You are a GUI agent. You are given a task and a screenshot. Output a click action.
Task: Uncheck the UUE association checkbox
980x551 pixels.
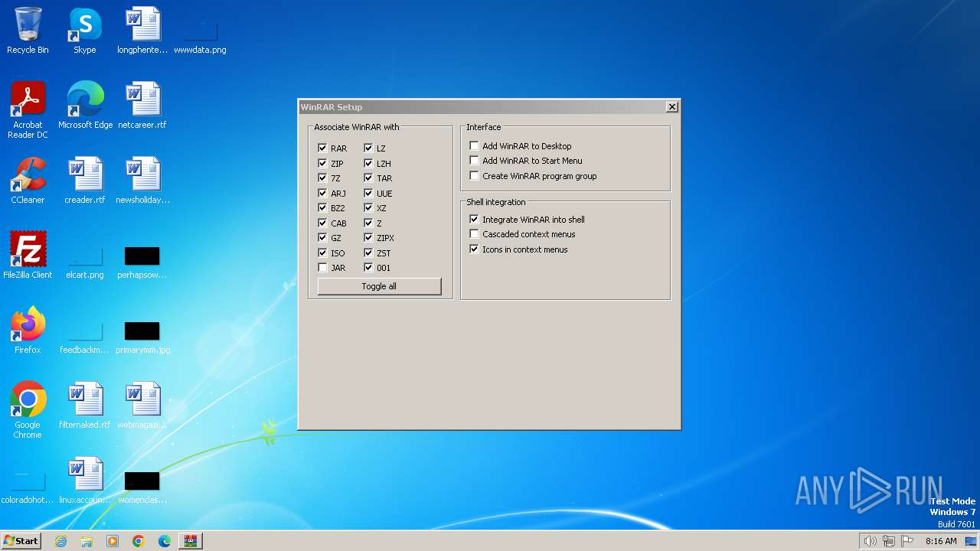point(368,193)
